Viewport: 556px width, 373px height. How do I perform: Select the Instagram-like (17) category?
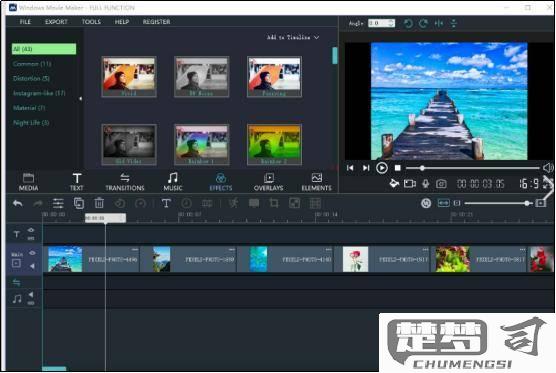[x=39, y=93]
